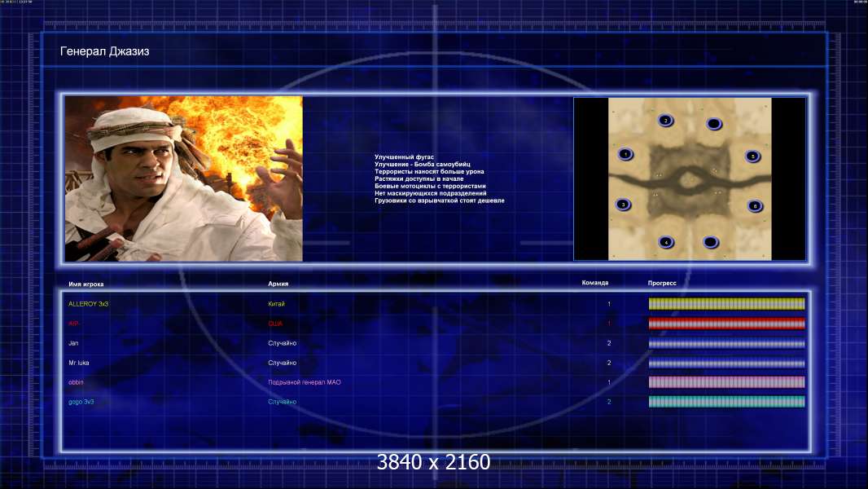Click start position marker 4 on the map

[666, 242]
